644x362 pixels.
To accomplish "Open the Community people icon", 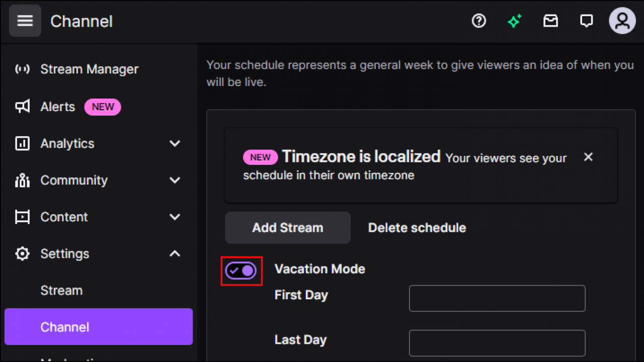I will (22, 180).
